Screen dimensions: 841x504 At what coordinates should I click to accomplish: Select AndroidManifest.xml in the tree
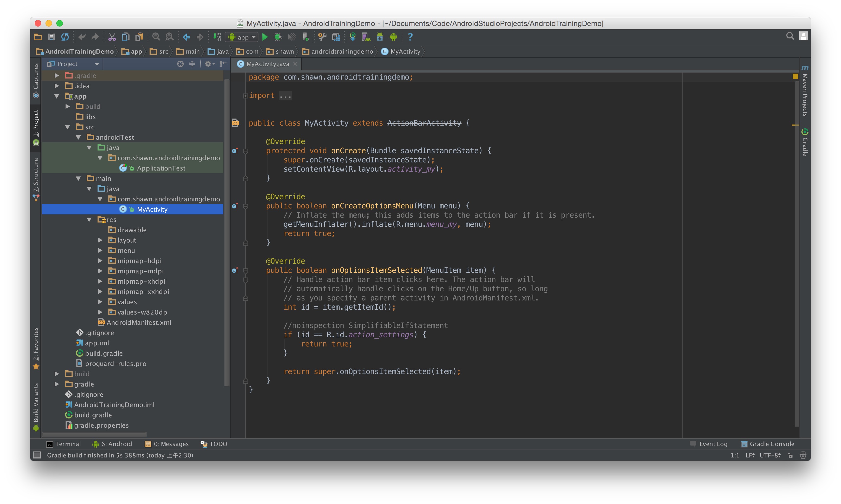tap(135, 322)
